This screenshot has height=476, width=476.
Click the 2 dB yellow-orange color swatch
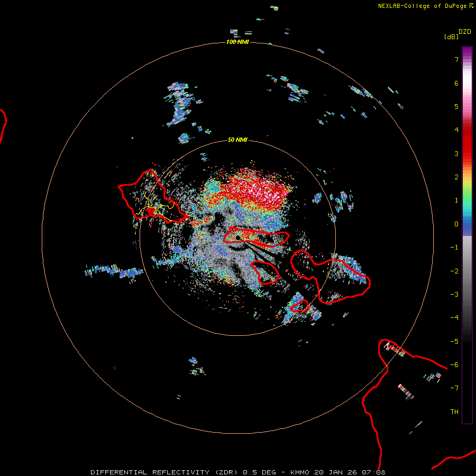(467, 177)
